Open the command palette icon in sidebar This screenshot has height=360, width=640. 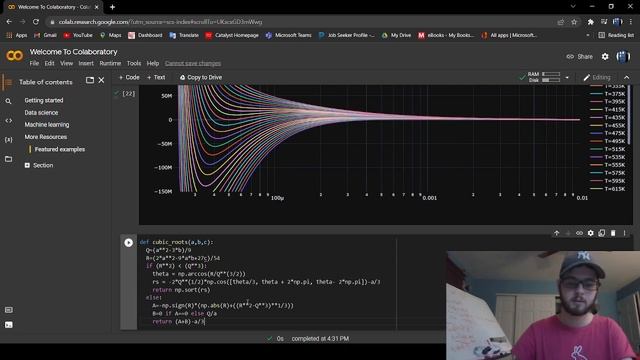click(x=9, y=310)
